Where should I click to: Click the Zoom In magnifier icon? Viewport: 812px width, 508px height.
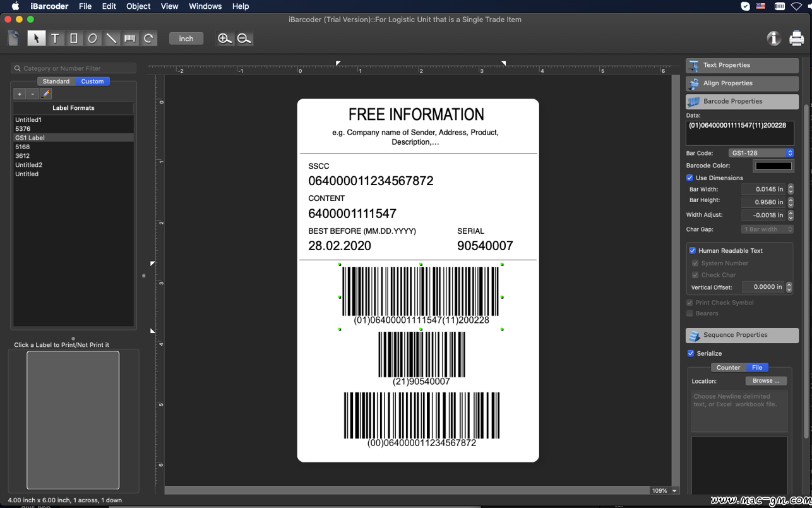point(224,39)
